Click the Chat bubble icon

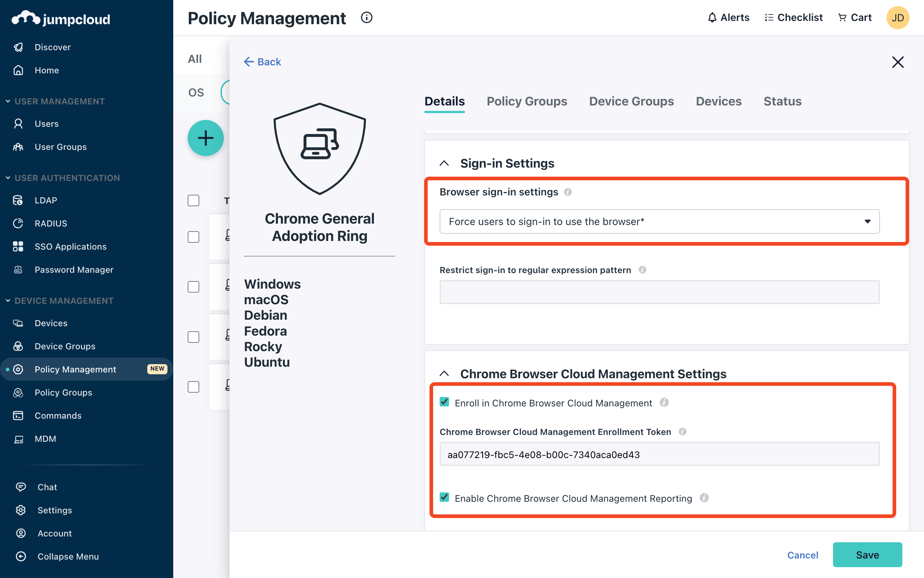click(x=21, y=487)
